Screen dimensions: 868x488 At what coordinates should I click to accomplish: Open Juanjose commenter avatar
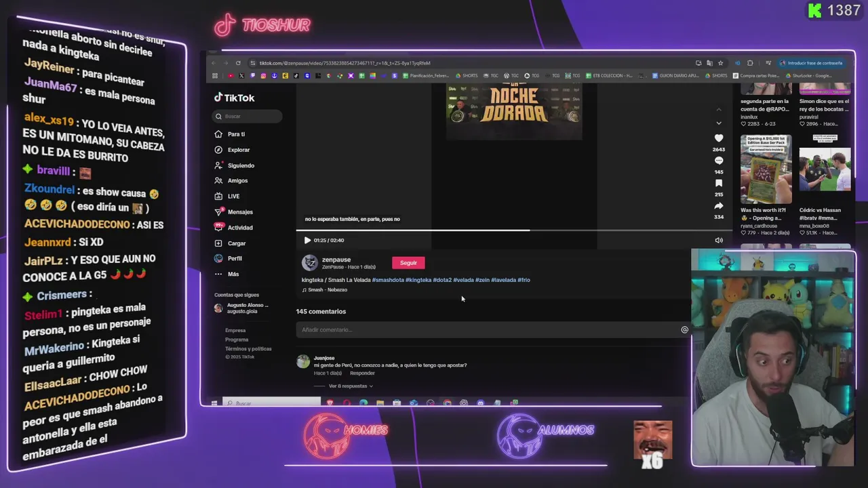(303, 362)
